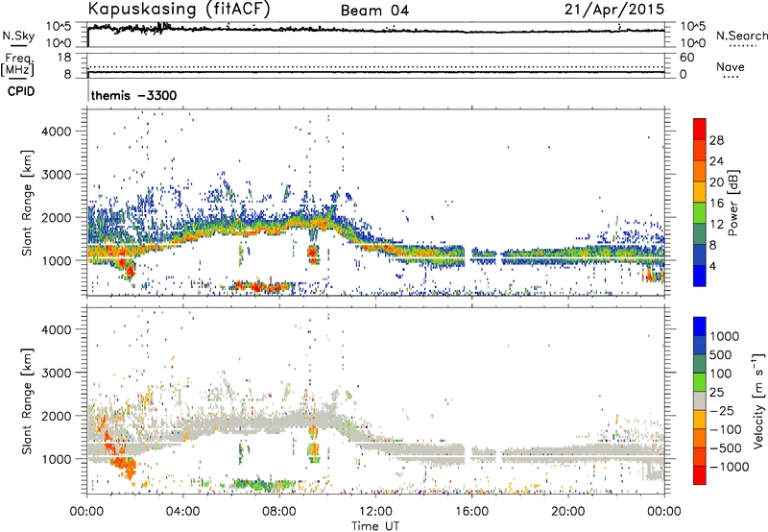Click the red top segment of Power colorbar
The height and width of the screenshot is (532, 768).
(x=700, y=129)
